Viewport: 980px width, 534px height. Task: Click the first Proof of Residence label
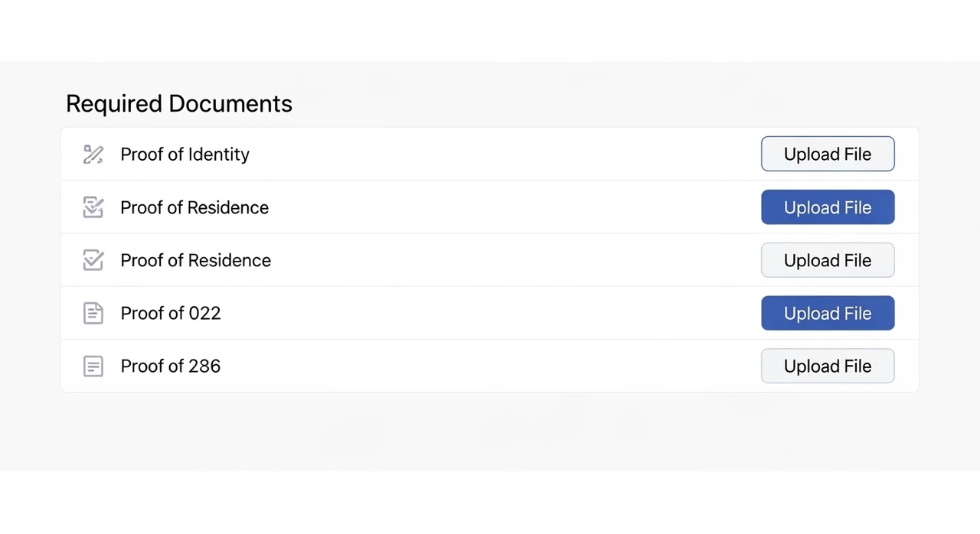click(x=194, y=207)
